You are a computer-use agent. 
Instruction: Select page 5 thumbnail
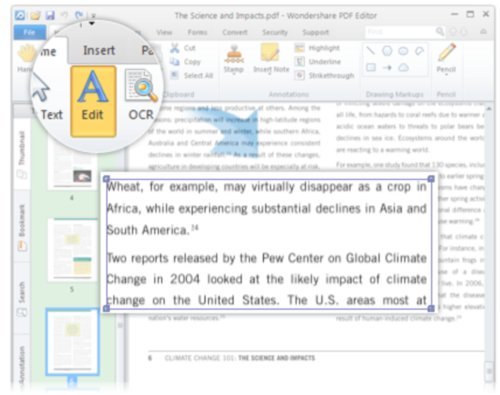point(73,249)
